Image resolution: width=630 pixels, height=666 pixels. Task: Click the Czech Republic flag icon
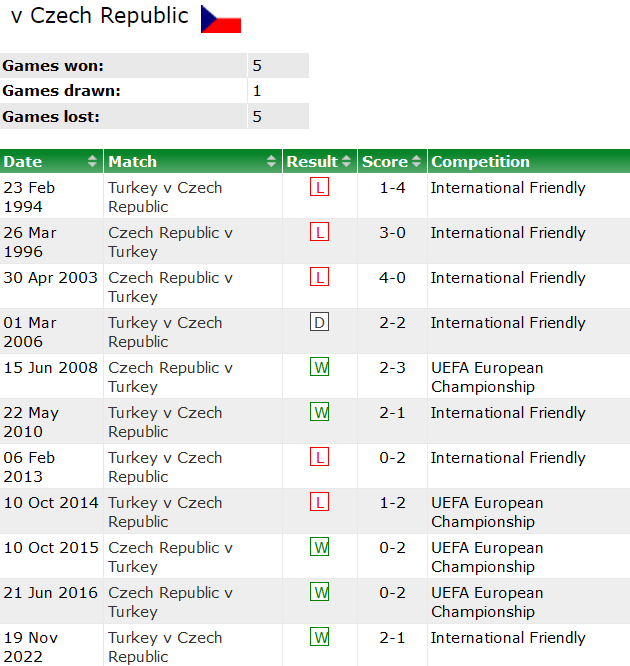coord(220,19)
